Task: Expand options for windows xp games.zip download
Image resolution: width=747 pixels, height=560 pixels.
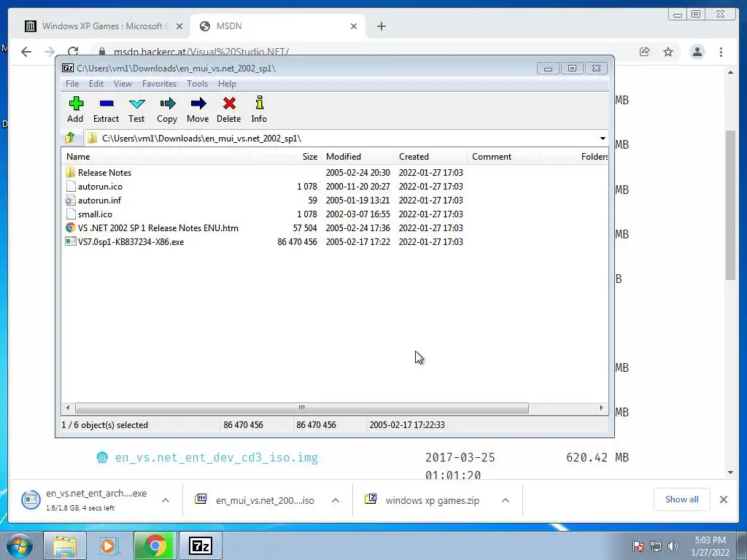Action: click(506, 500)
